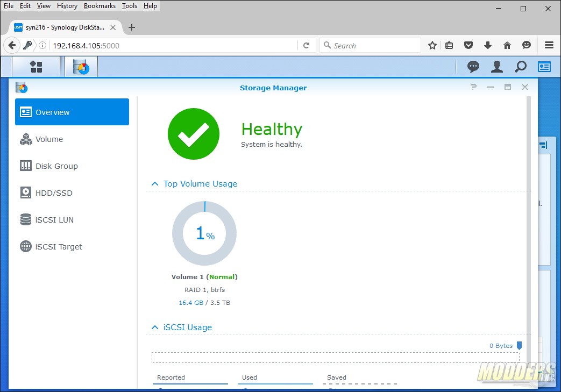The width and height of the screenshot is (561, 392).
Task: Click the Pocket save icon
Action: click(x=468, y=45)
